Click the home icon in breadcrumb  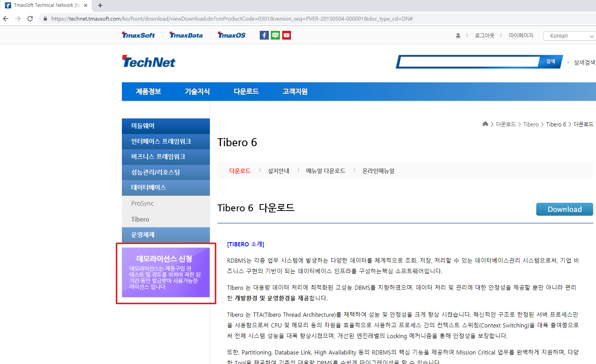pos(485,124)
